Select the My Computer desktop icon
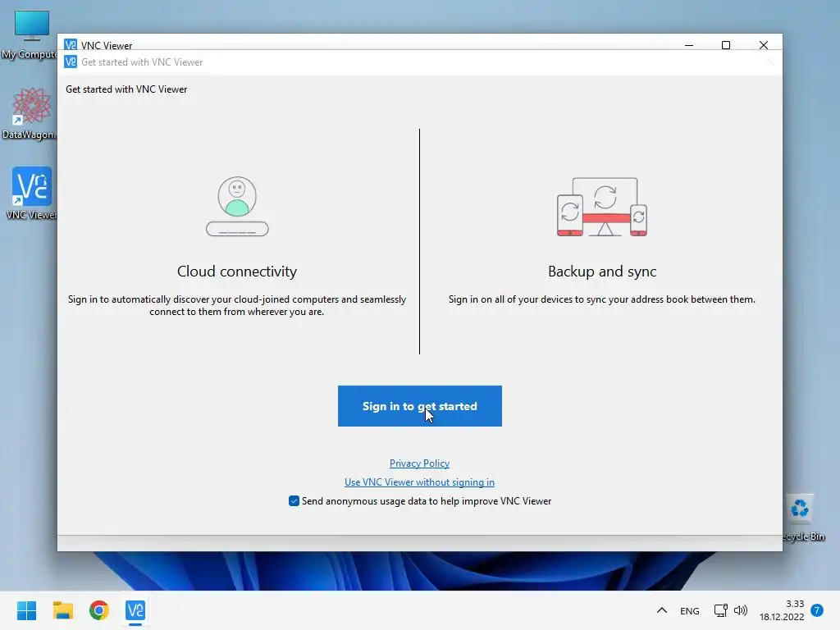The height and width of the screenshot is (630, 840). [x=30, y=34]
